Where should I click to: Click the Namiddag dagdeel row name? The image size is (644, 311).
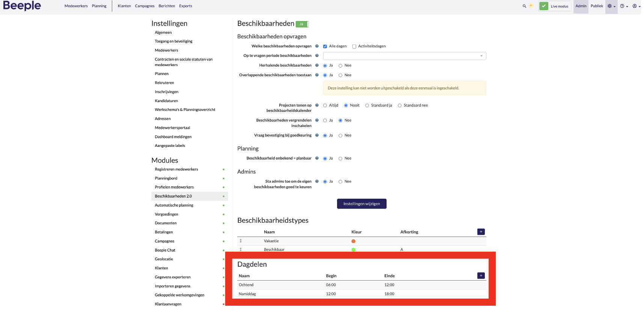[x=247, y=294]
